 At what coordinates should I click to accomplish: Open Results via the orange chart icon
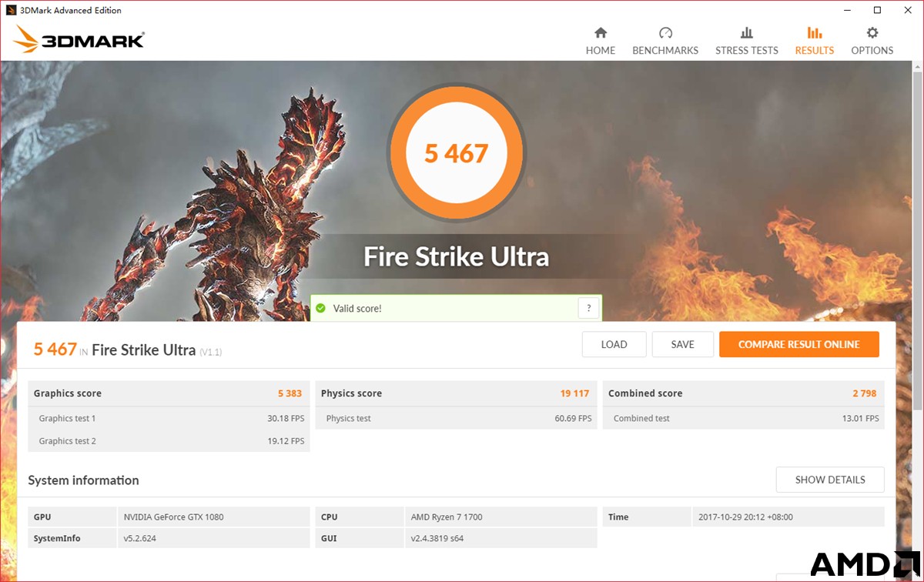click(815, 33)
